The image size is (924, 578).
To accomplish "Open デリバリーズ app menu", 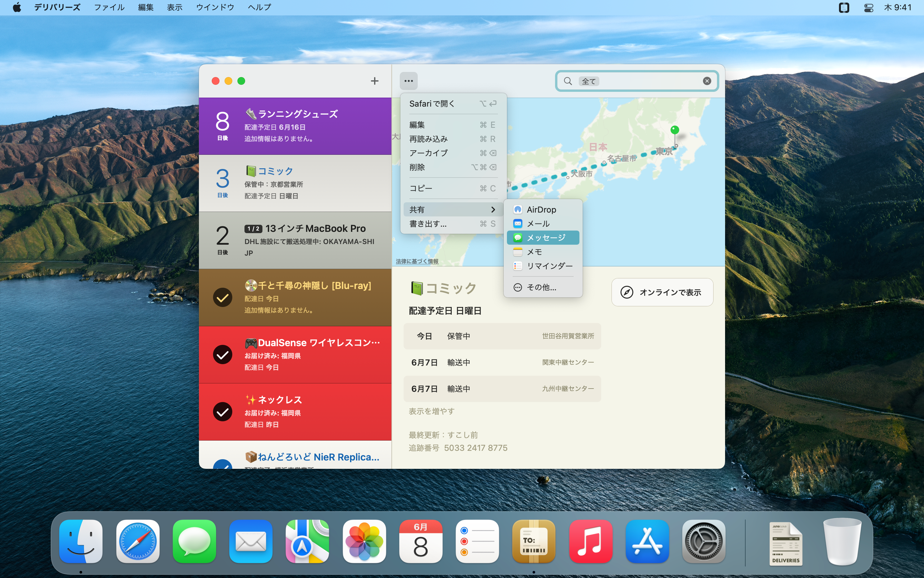I will (57, 7).
